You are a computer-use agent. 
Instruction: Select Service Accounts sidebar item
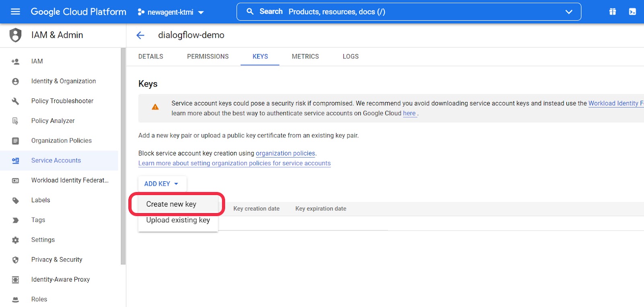click(x=59, y=160)
